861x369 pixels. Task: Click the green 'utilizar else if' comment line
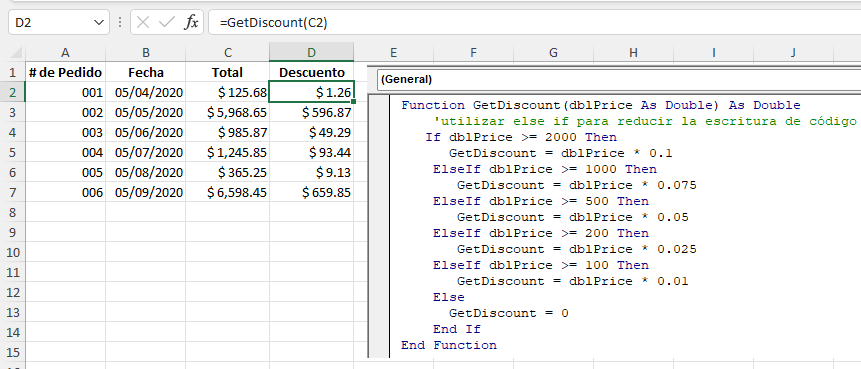(644, 121)
